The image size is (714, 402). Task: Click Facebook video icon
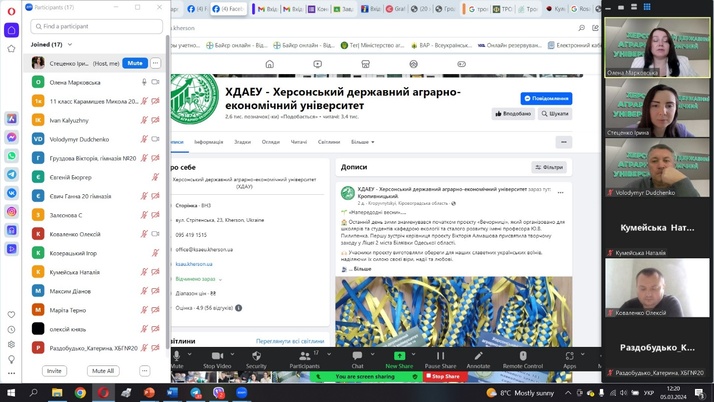click(x=317, y=64)
